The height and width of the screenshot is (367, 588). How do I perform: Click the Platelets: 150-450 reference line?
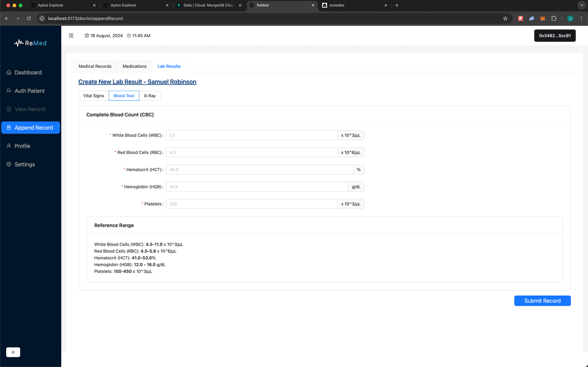click(x=123, y=271)
